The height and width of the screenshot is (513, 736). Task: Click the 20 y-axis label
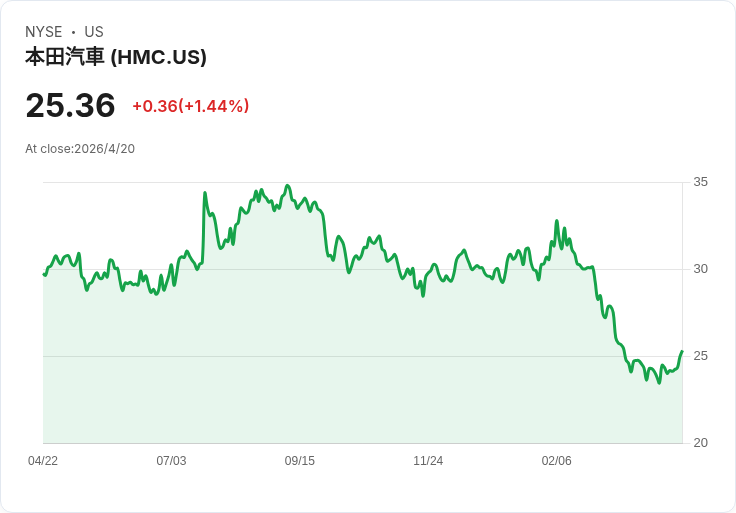(x=700, y=443)
